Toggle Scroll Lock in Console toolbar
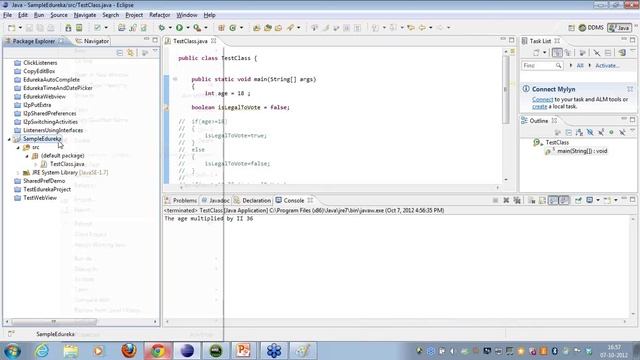 pyautogui.click(x=542, y=200)
